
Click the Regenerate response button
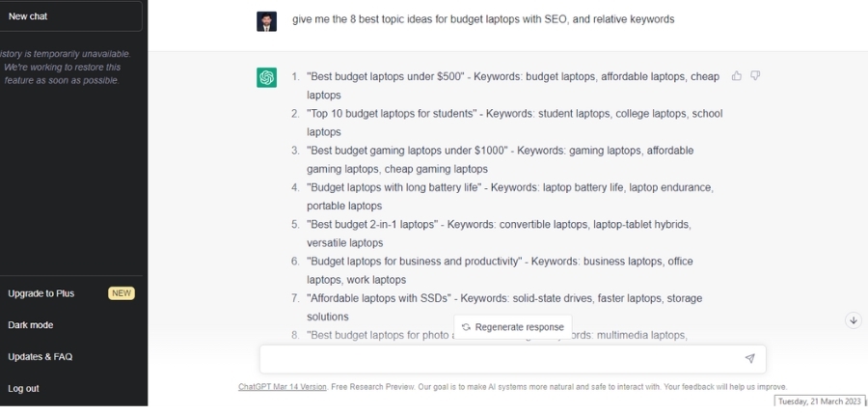click(x=513, y=327)
